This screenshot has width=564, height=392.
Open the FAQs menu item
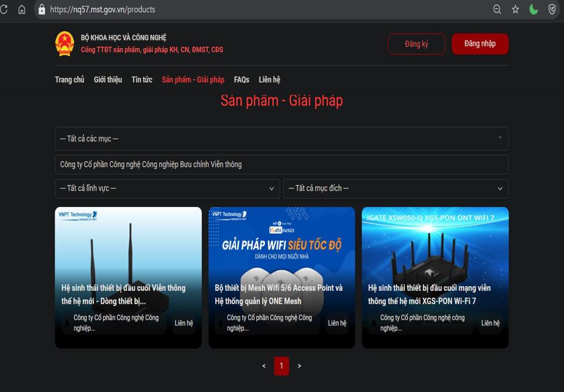[242, 80]
